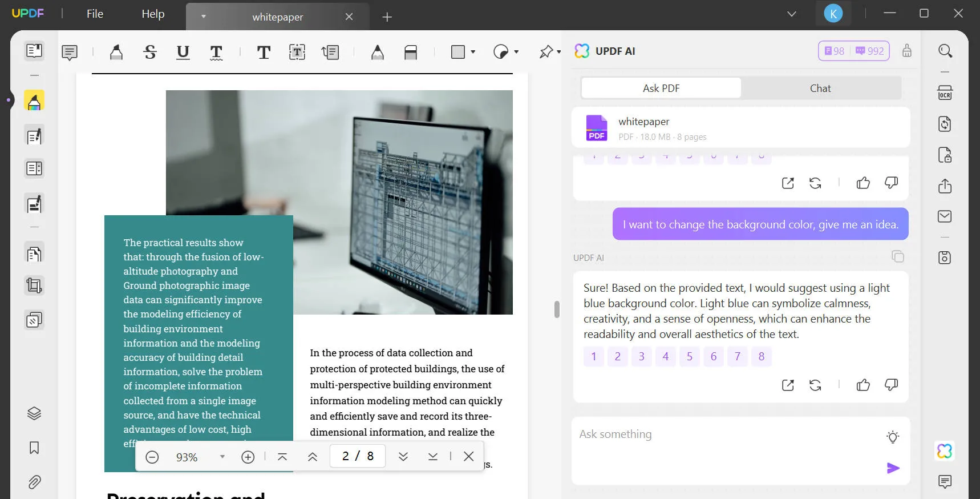Open the Organize Pages tool in sidebar
Screen dimensions: 980x499
[x=34, y=253]
